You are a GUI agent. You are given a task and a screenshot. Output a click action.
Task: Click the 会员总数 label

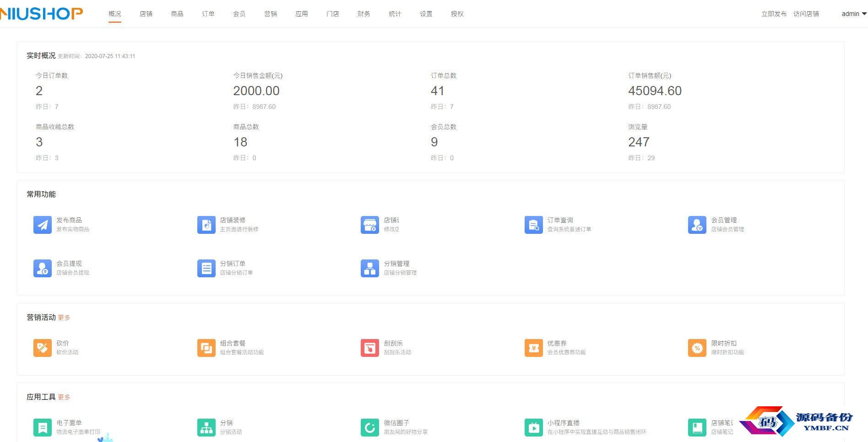coord(444,127)
